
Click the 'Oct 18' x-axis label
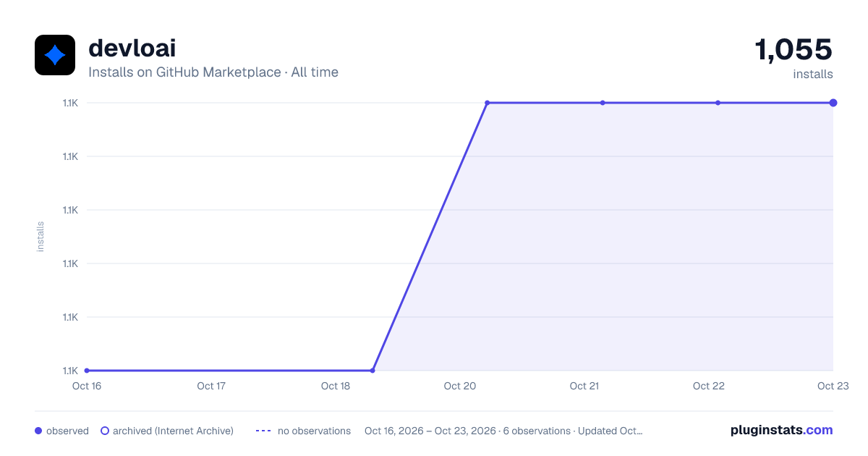(336, 386)
